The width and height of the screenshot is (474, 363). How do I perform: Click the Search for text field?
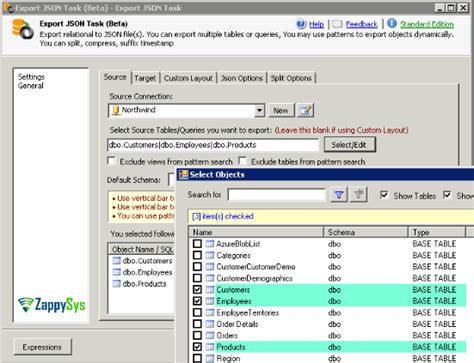click(276, 195)
